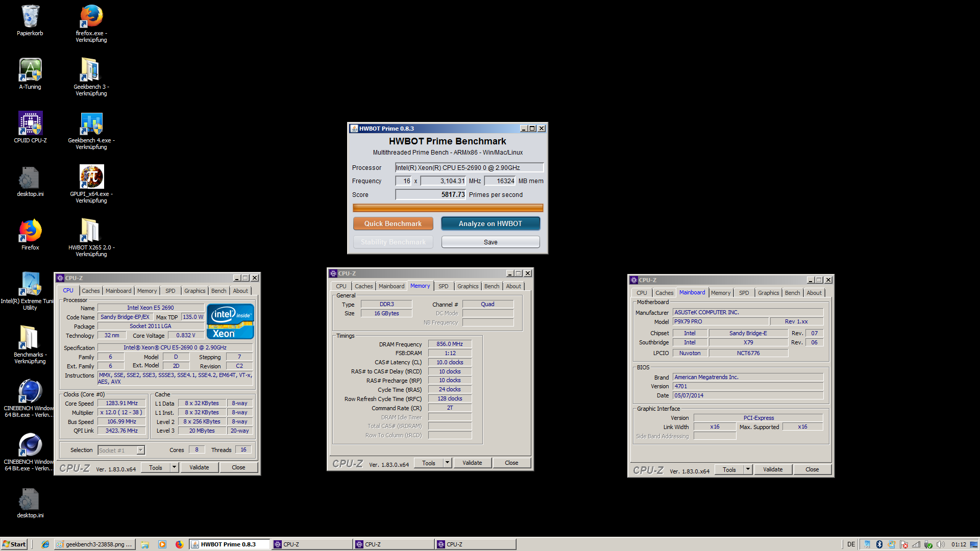Viewport: 980px width, 551px height.
Task: Open the Caches tab in left CPU-Z window
Action: pyautogui.click(x=91, y=291)
